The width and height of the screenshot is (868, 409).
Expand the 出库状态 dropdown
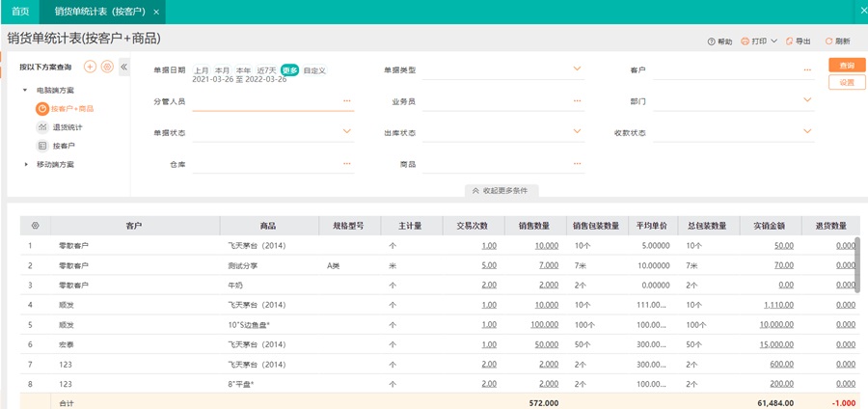[x=578, y=131]
